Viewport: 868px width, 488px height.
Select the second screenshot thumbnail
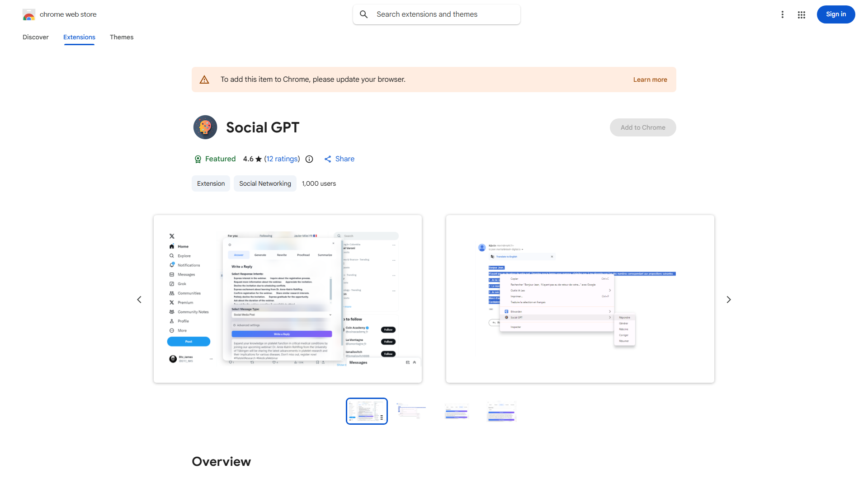[411, 411]
